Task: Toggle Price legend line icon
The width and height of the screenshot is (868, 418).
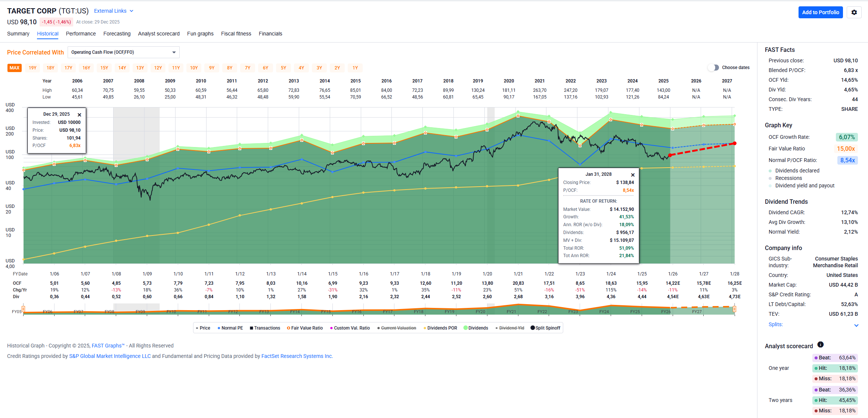Action: click(x=197, y=328)
